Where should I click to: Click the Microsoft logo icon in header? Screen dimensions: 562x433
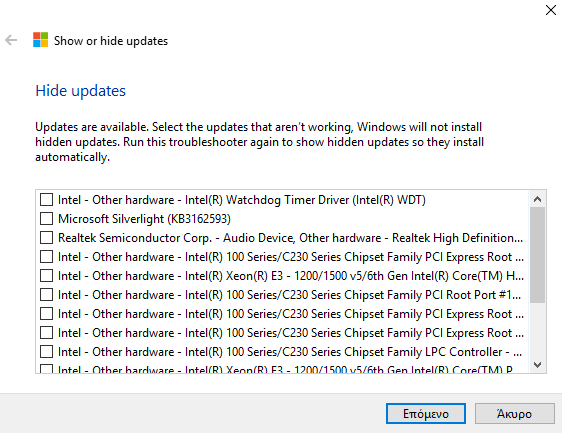[41, 40]
